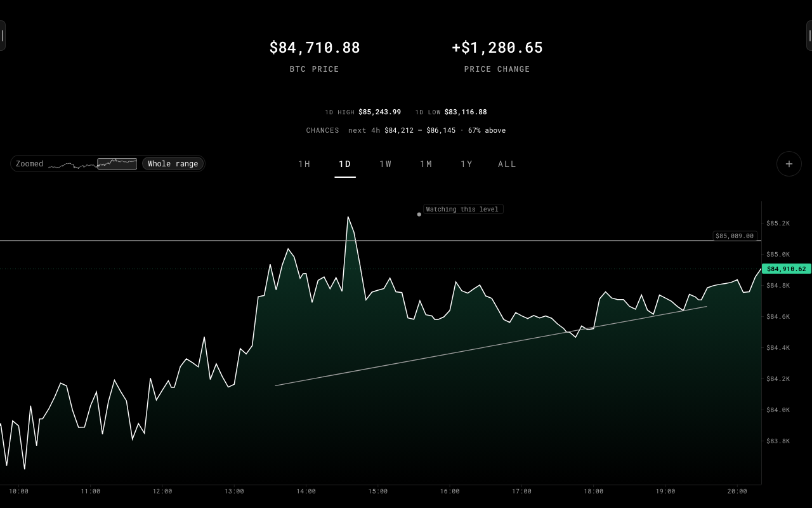Select the 1D time range tab

point(345,164)
